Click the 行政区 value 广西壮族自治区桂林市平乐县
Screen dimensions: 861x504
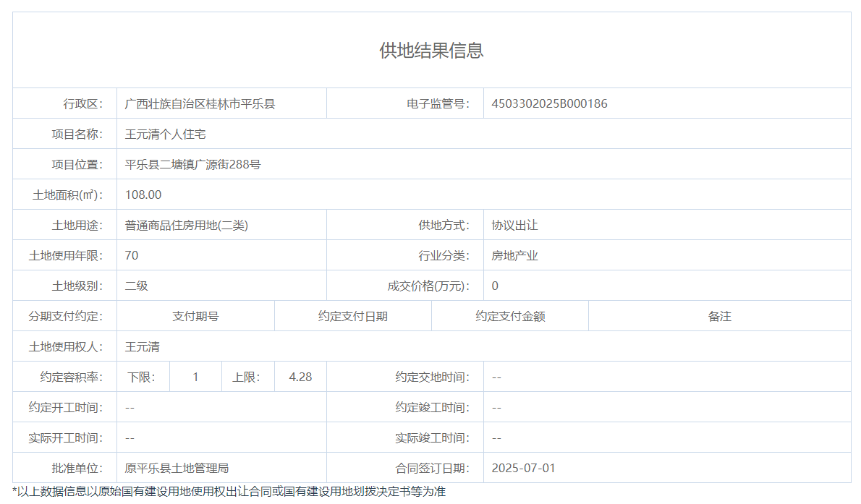tap(200, 103)
